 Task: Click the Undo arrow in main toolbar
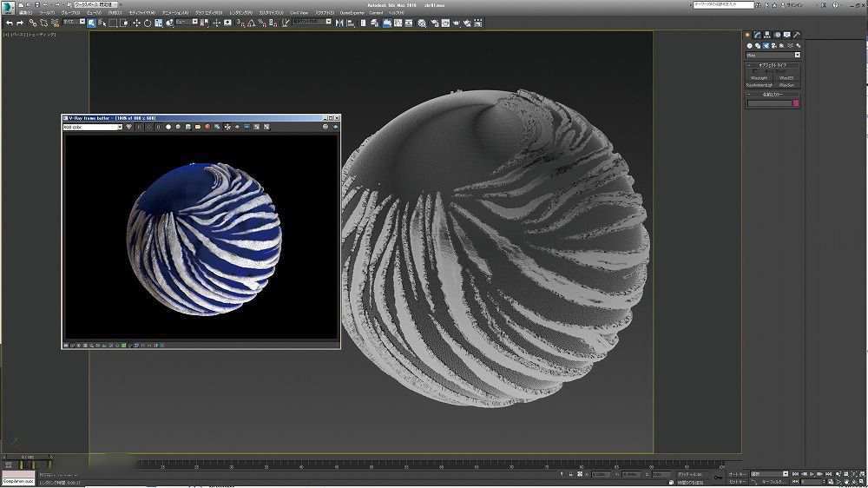[x=9, y=23]
